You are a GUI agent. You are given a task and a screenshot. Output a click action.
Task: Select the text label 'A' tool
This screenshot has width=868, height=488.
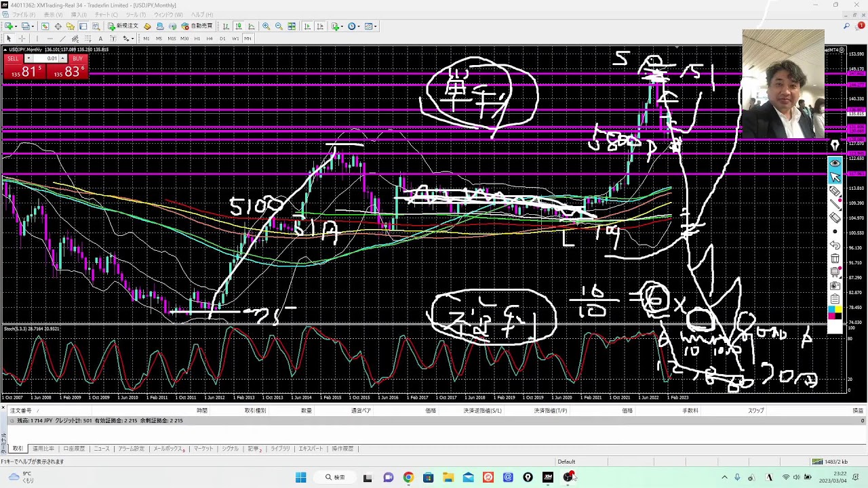[100, 39]
